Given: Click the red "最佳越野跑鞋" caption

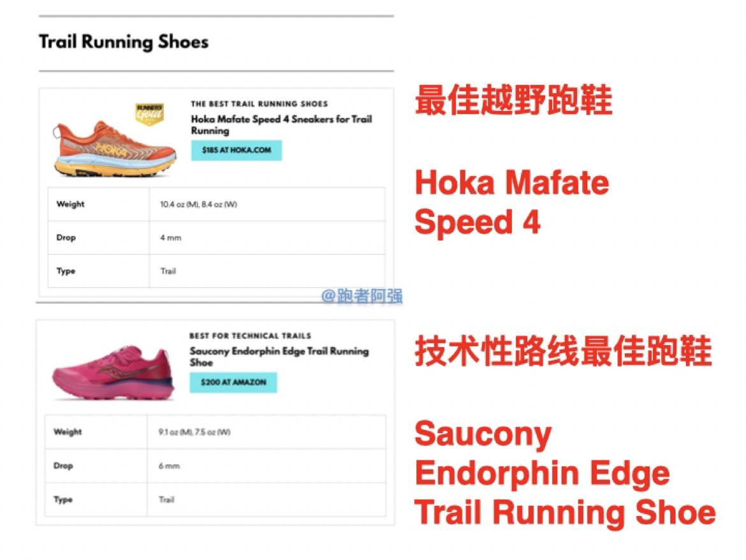Looking at the screenshot, I should 514,101.
